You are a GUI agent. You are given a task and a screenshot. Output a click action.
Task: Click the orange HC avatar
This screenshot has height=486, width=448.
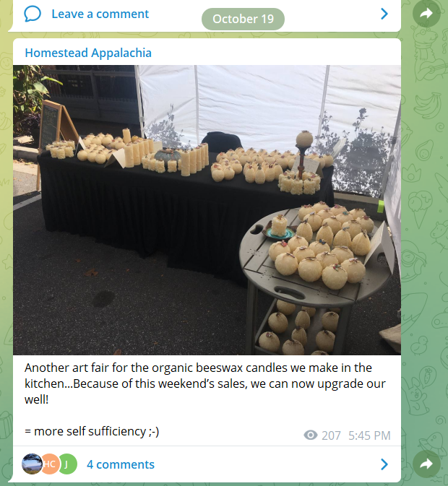point(51,464)
